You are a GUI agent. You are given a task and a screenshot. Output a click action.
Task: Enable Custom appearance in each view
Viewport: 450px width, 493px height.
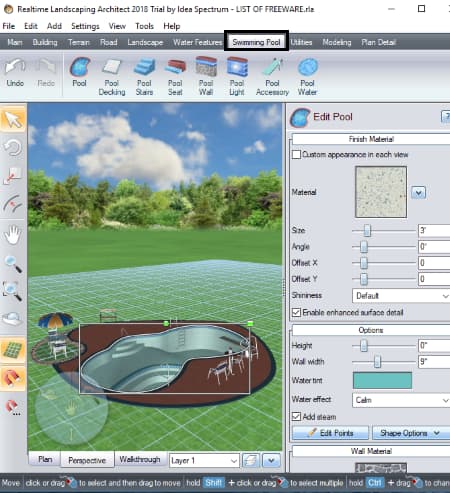point(296,155)
